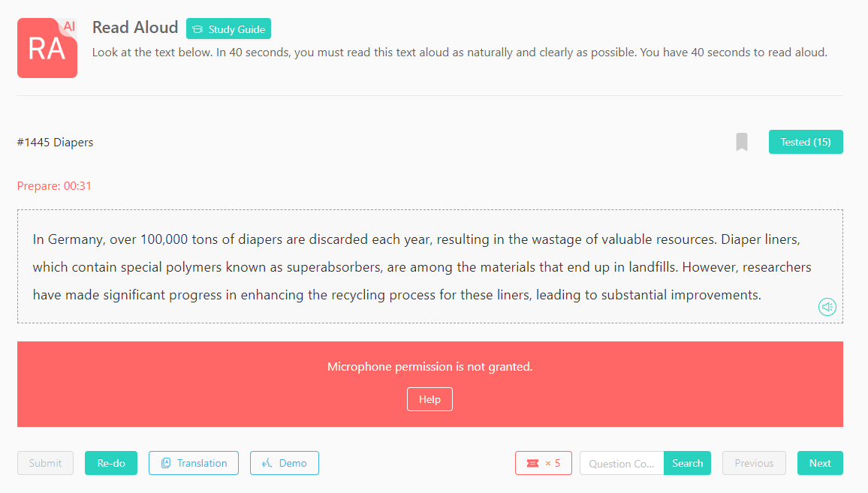This screenshot has height=493, width=868.
Task: Bookmark this Diapers question
Action: click(x=742, y=142)
